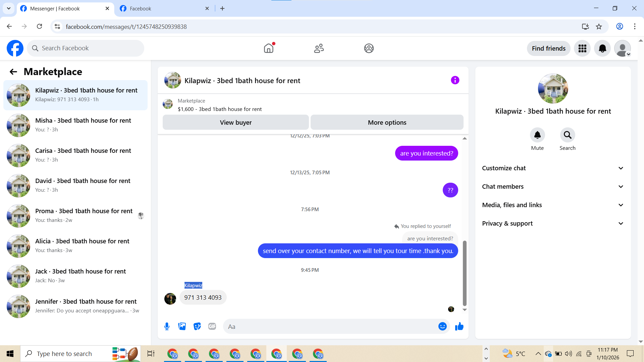Mute this conversation with the bell

(x=537, y=135)
